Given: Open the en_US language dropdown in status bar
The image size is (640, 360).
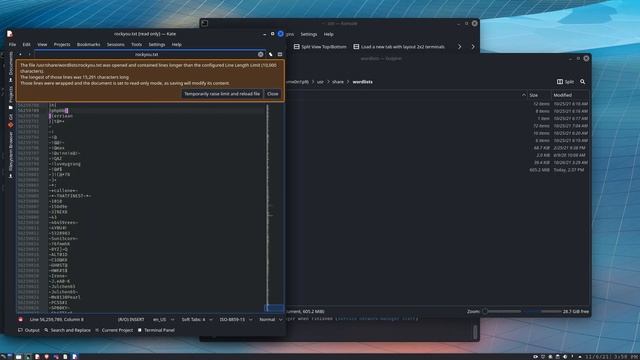Looking at the screenshot, I should coord(163,320).
